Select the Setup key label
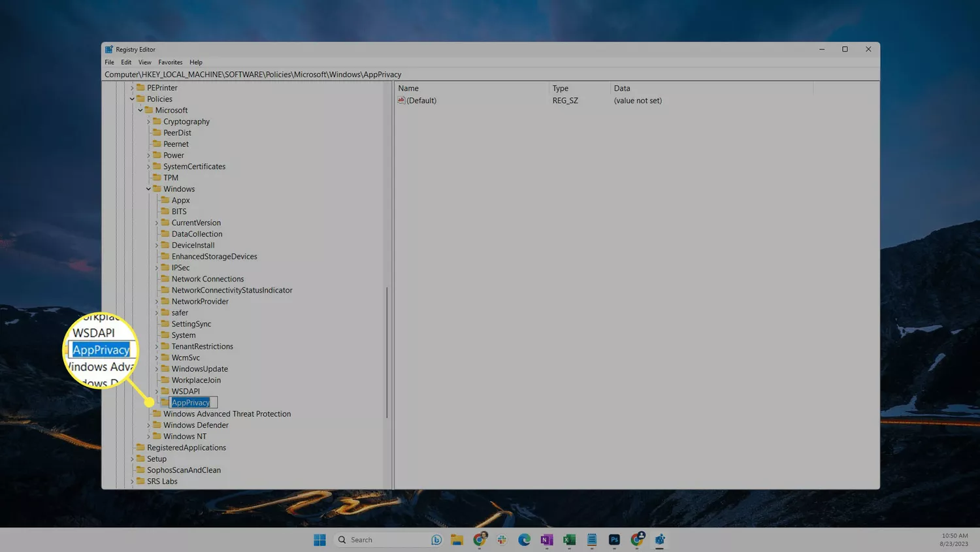Viewport: 980px width, 552px height. tap(157, 459)
